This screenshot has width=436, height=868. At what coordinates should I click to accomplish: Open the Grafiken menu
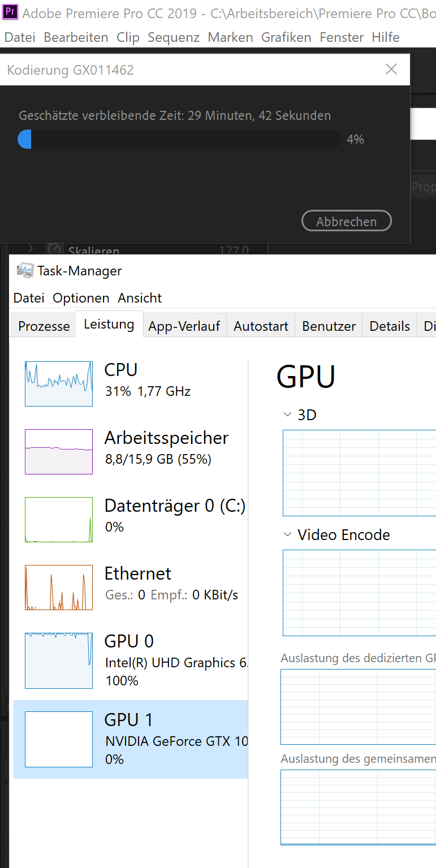tap(286, 37)
